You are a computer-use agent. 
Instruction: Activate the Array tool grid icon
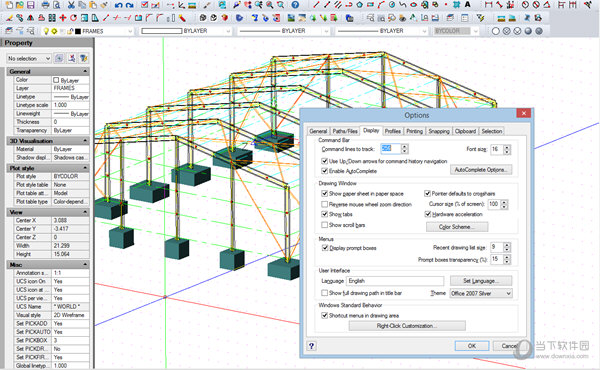pyautogui.click(x=52, y=18)
